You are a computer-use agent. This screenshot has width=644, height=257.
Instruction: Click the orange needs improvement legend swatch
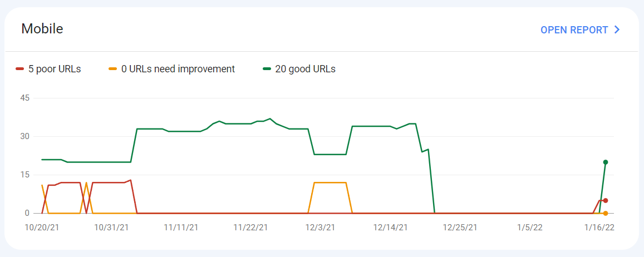(x=112, y=69)
